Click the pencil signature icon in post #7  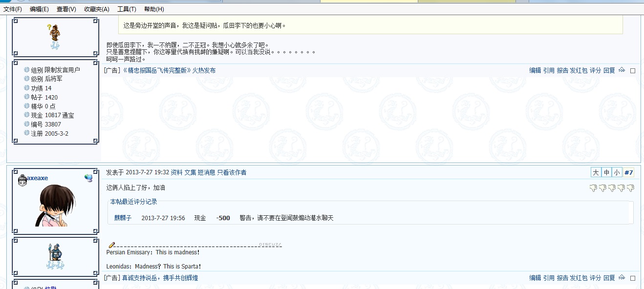[x=112, y=245]
